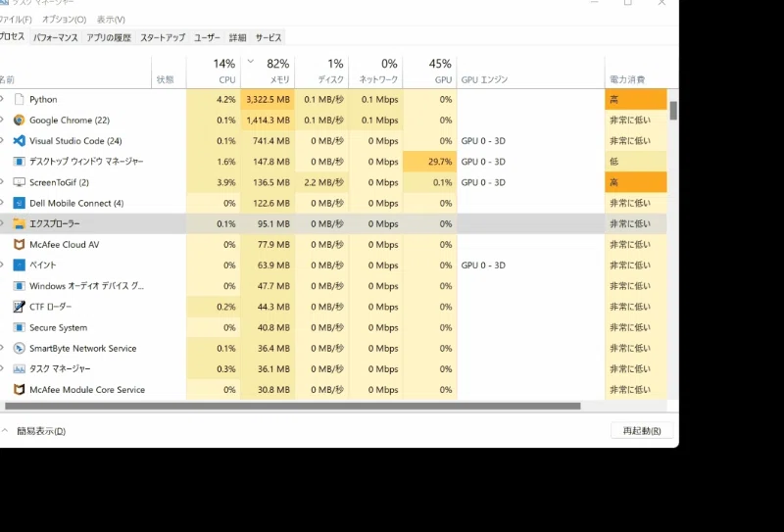Viewport: 784px width, 532px height.
Task: Expand the Dell Mobile Connect (4) group
Action: tap(2, 203)
